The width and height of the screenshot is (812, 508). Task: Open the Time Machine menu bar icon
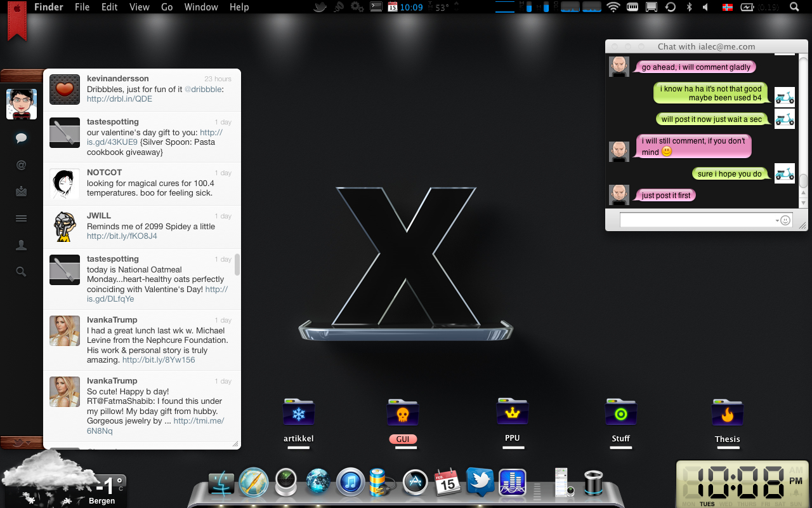click(670, 7)
